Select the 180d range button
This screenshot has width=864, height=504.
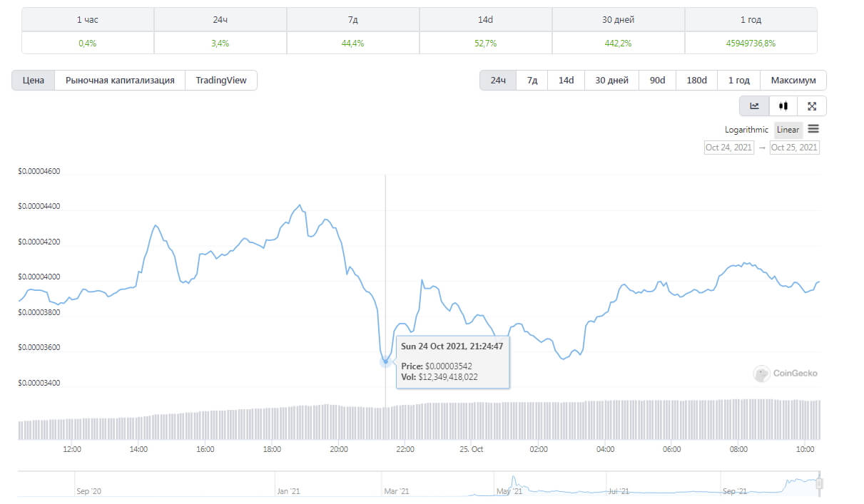[x=696, y=80]
